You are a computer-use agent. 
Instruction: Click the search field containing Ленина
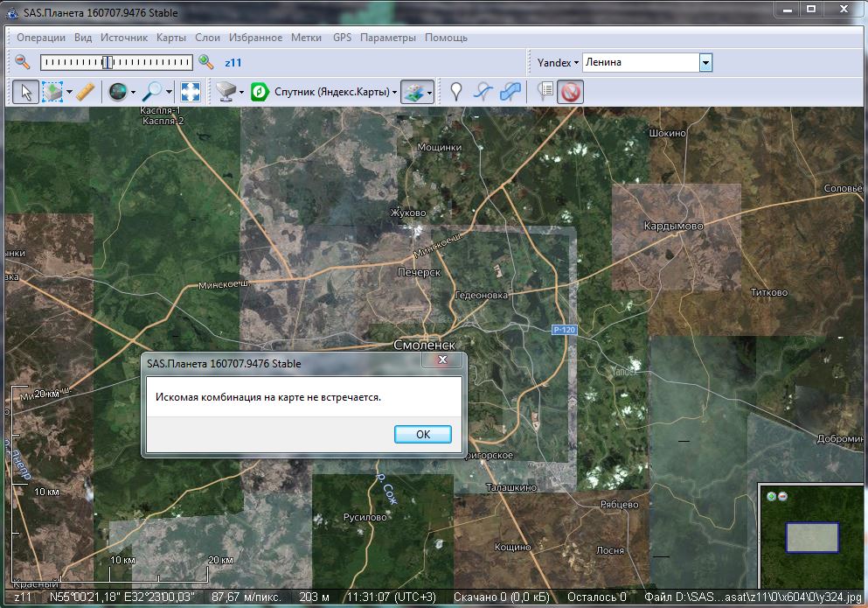click(x=640, y=63)
